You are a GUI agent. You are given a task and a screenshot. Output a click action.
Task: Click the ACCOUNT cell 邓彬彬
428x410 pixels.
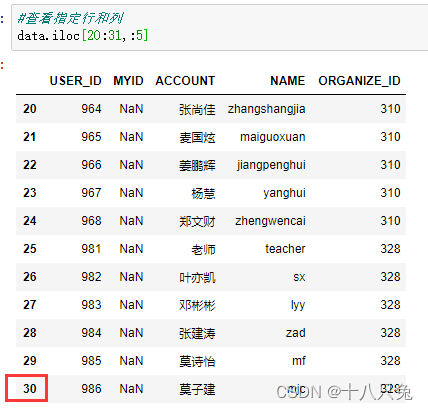(x=197, y=306)
